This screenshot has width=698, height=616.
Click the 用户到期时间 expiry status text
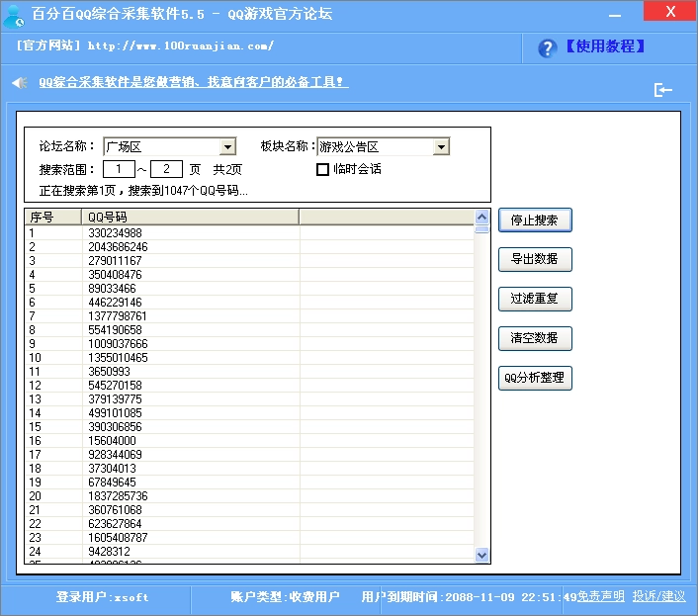pos(469,597)
